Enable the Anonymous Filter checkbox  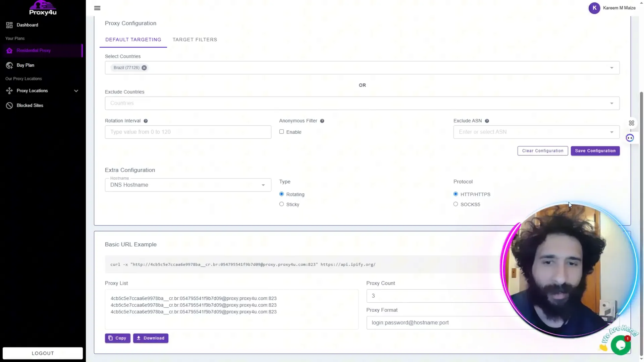tap(281, 132)
